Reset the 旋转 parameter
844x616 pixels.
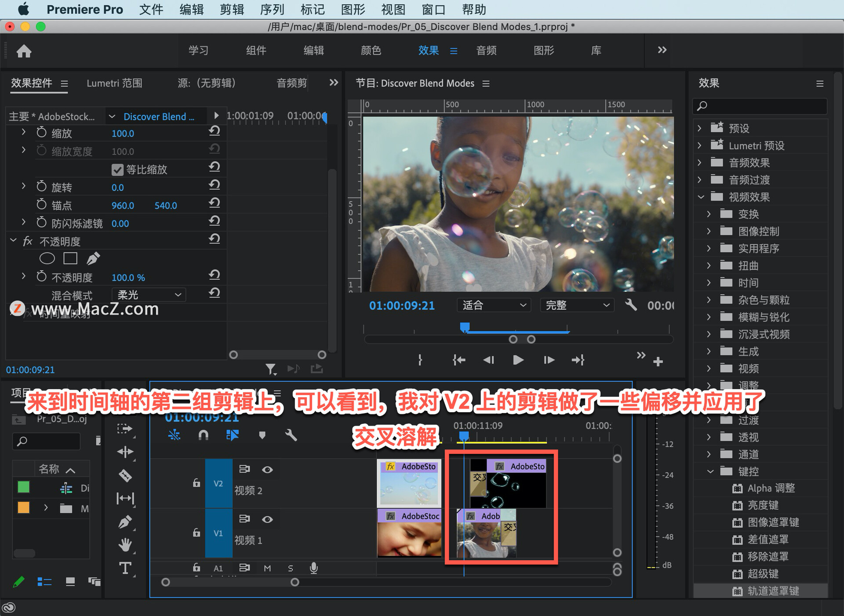click(x=214, y=185)
